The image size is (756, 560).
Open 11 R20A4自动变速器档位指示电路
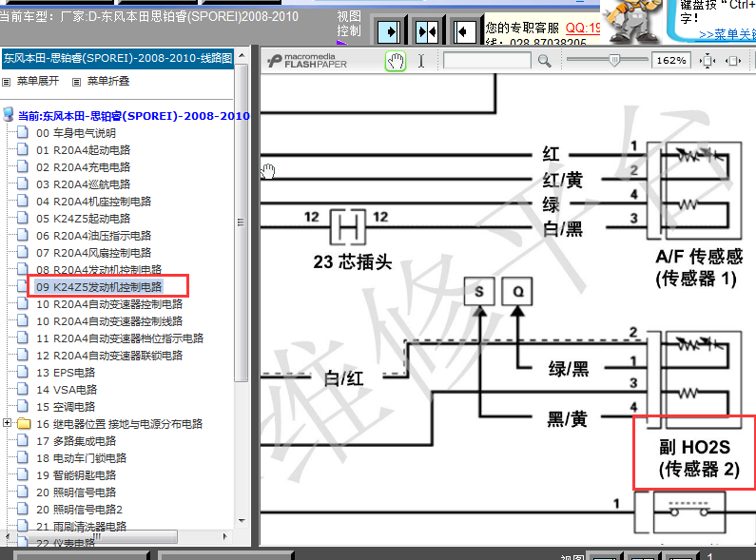(120, 338)
